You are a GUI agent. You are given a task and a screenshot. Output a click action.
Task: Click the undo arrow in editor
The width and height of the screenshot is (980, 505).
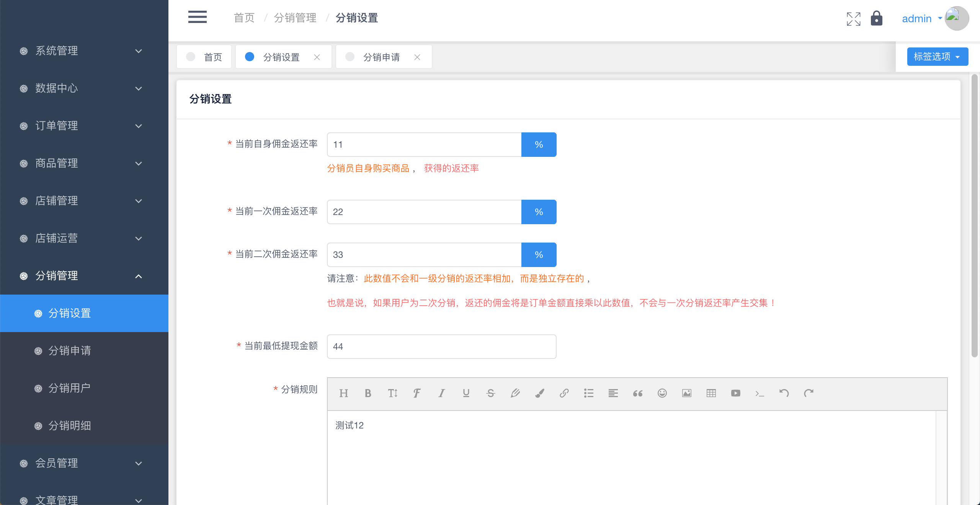pyautogui.click(x=784, y=393)
